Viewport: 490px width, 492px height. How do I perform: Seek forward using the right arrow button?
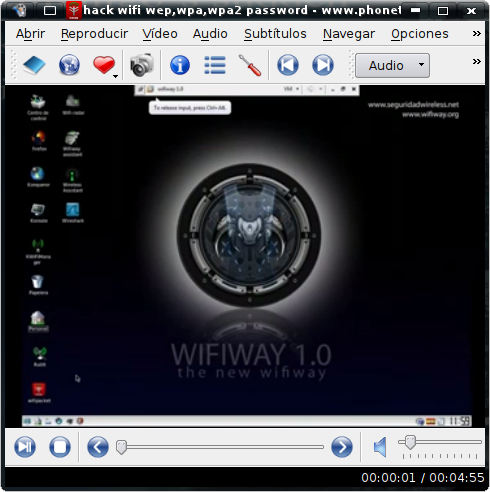tap(342, 447)
